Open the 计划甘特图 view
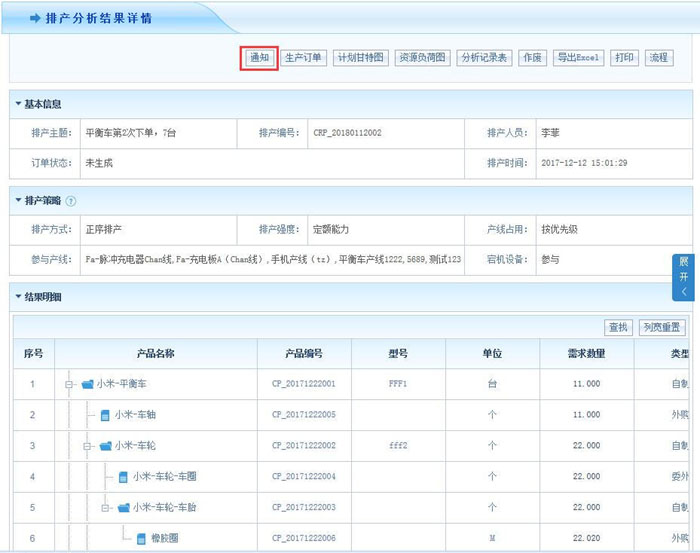The width and height of the screenshot is (700, 553). tap(360, 58)
